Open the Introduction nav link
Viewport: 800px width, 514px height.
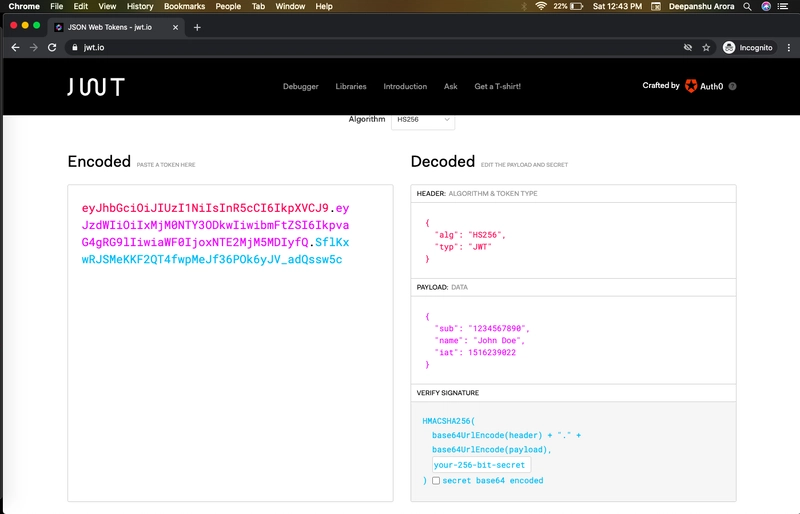pos(405,86)
